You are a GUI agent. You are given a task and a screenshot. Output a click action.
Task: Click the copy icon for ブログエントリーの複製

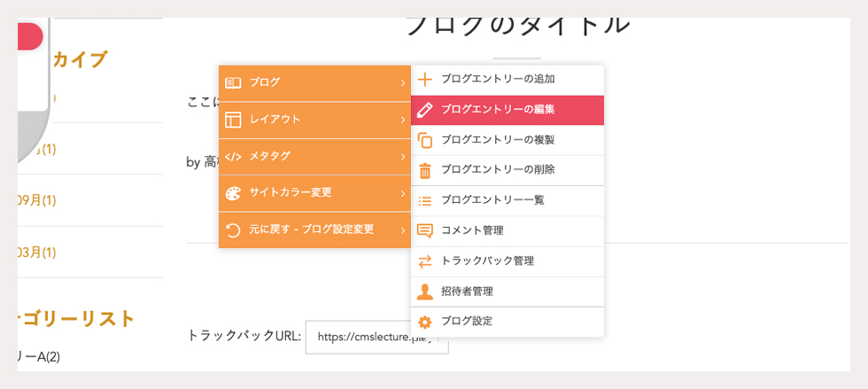tap(424, 140)
